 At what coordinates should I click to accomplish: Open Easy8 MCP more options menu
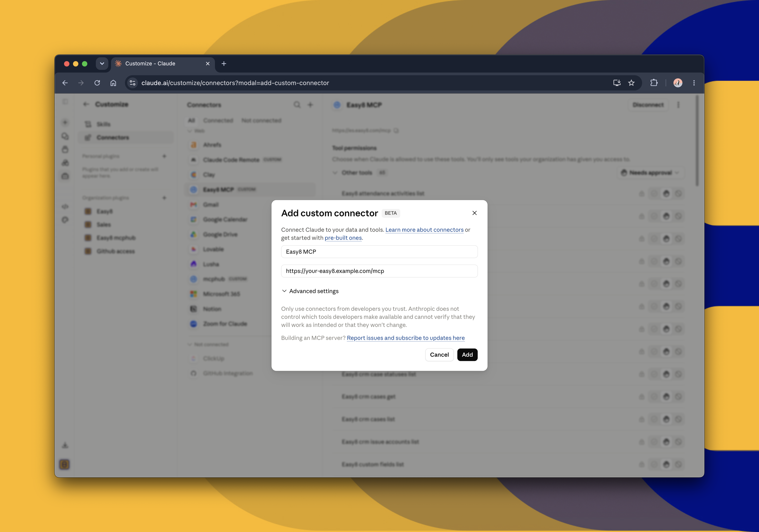pos(678,105)
